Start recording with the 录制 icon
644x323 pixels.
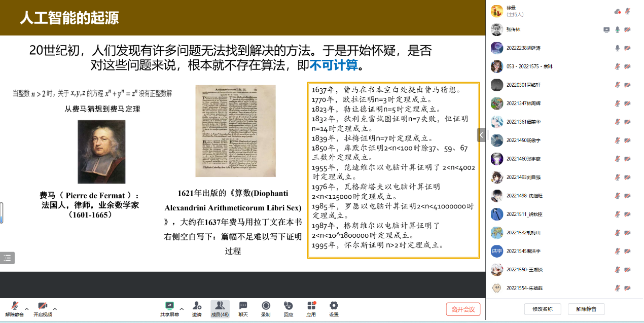[x=266, y=306]
